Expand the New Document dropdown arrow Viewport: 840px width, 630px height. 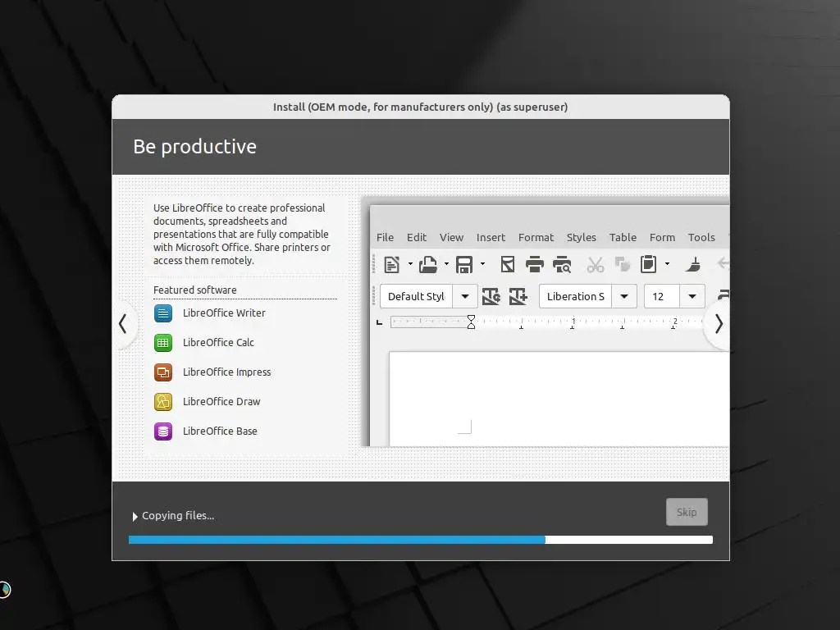click(x=410, y=263)
